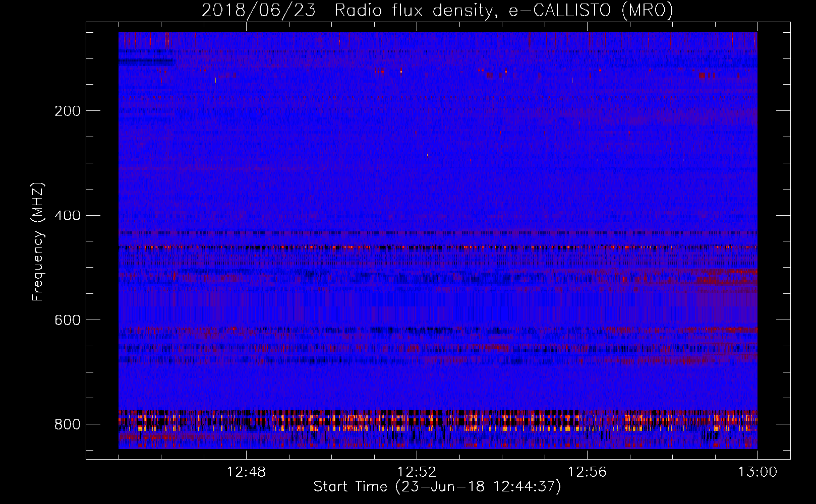Click the 'Start Time (23-Jun-18 12:44:37)' label
This screenshot has width=816, height=504.
[437, 487]
